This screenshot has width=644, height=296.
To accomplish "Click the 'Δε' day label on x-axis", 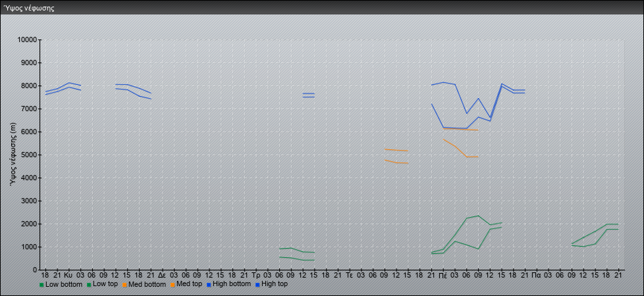I will pos(162,274).
